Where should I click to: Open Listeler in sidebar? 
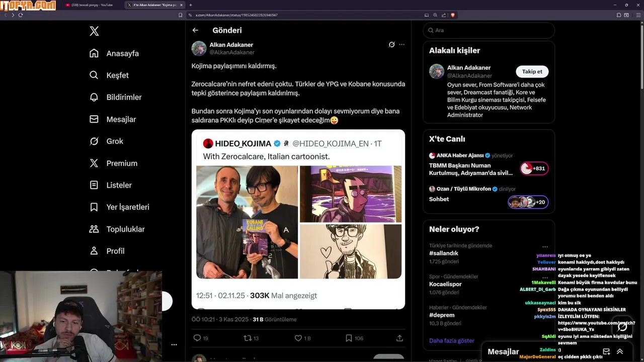pos(111,185)
